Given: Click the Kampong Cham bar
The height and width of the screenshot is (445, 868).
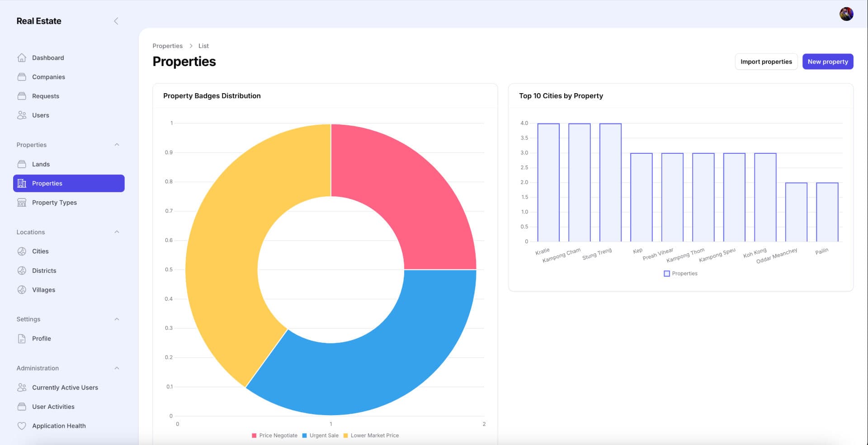Looking at the screenshot, I should [580, 182].
